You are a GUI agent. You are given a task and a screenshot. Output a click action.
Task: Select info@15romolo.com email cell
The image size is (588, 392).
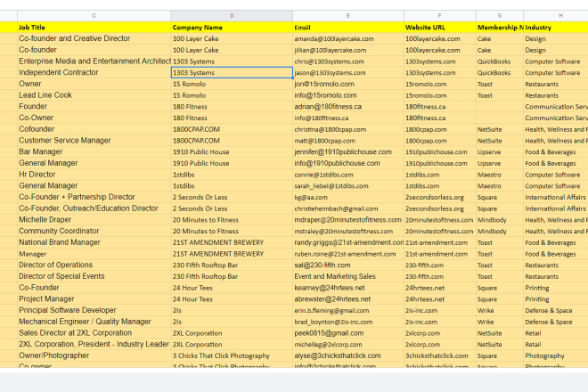[x=348, y=95]
